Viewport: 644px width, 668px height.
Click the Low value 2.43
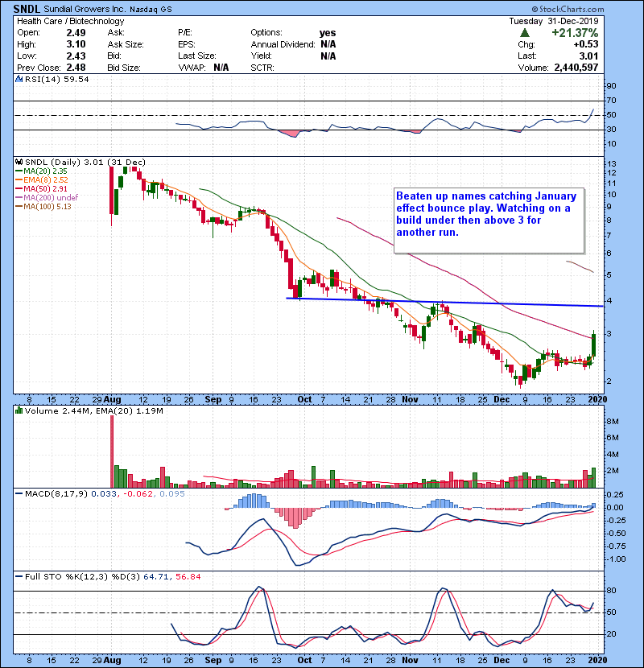pyautogui.click(x=76, y=56)
